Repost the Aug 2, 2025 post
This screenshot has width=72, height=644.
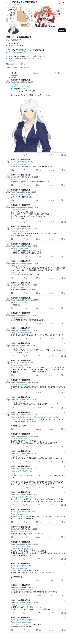(x=24, y=170)
